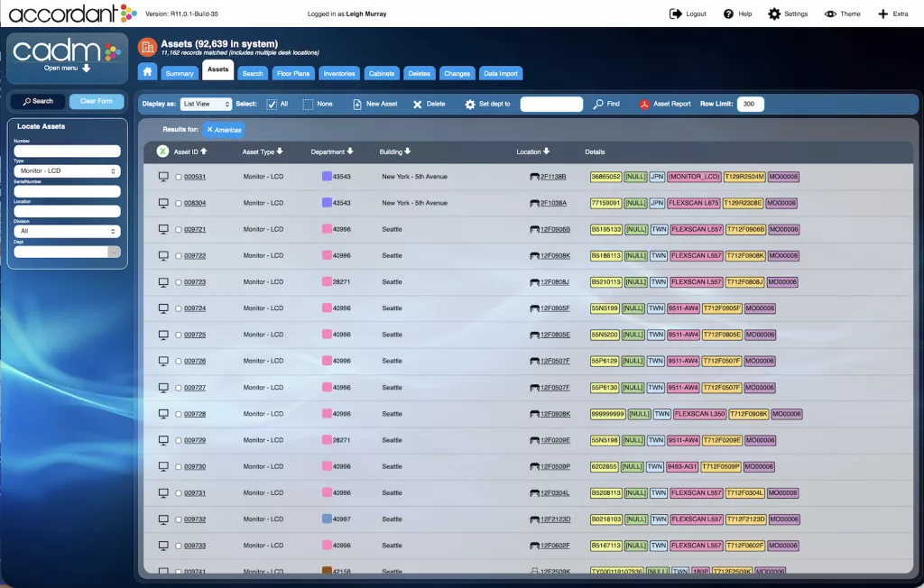Click the New Asset document icon
This screenshot has height=588, width=924.
tap(357, 105)
